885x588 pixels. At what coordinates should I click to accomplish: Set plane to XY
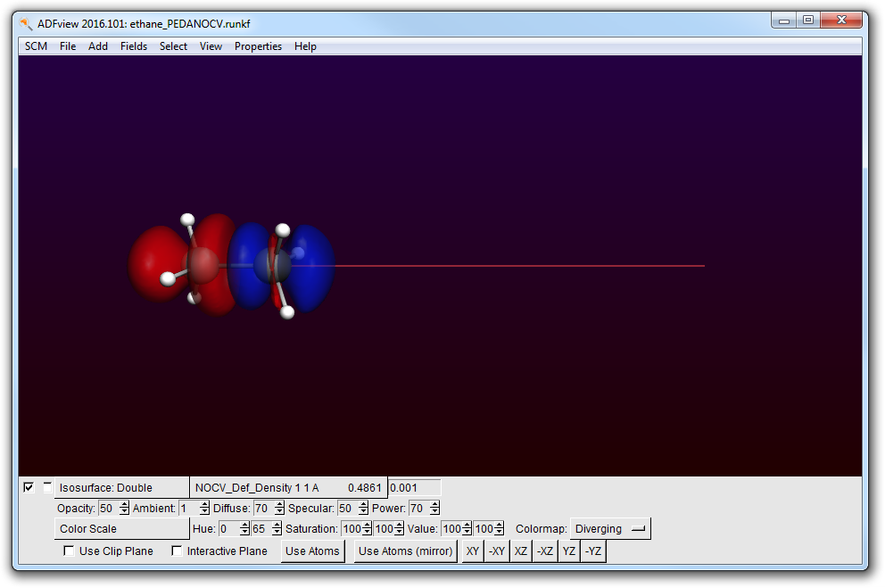click(x=473, y=551)
